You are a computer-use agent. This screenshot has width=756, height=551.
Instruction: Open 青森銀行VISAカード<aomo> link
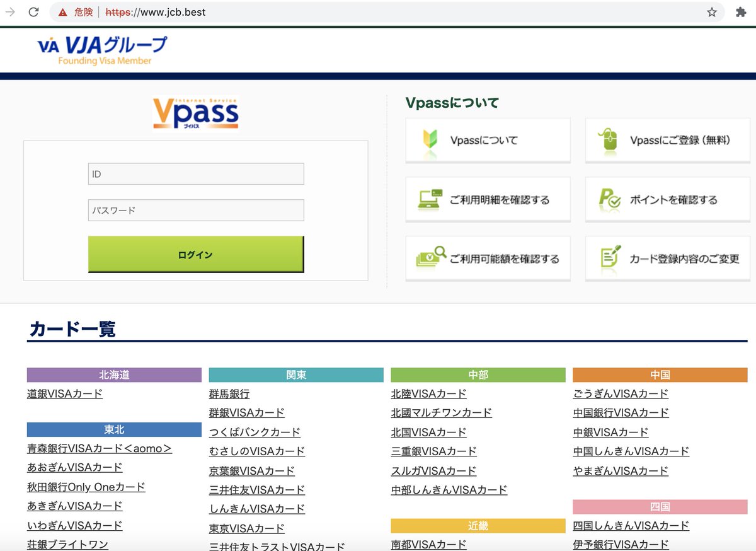click(x=100, y=448)
